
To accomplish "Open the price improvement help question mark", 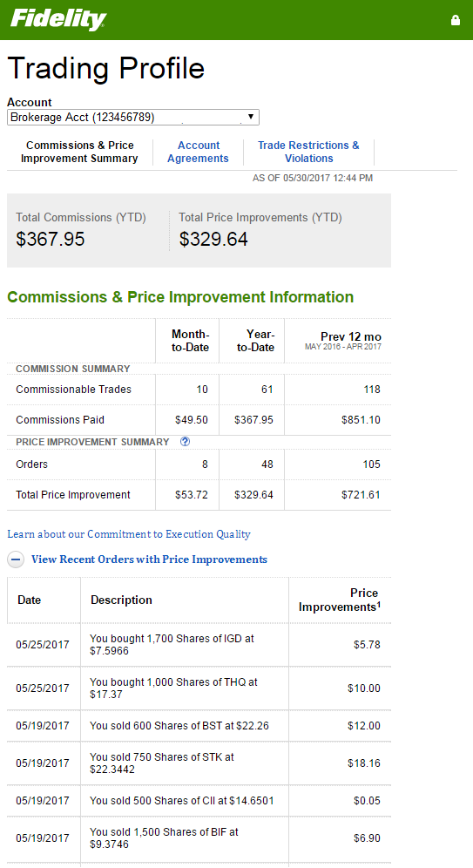I will click(x=186, y=442).
